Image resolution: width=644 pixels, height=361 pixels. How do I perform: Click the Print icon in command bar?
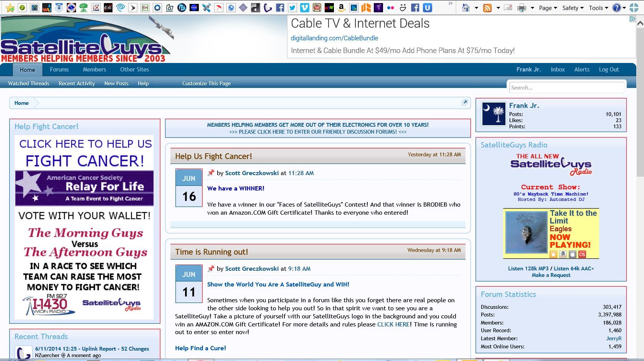(x=522, y=8)
